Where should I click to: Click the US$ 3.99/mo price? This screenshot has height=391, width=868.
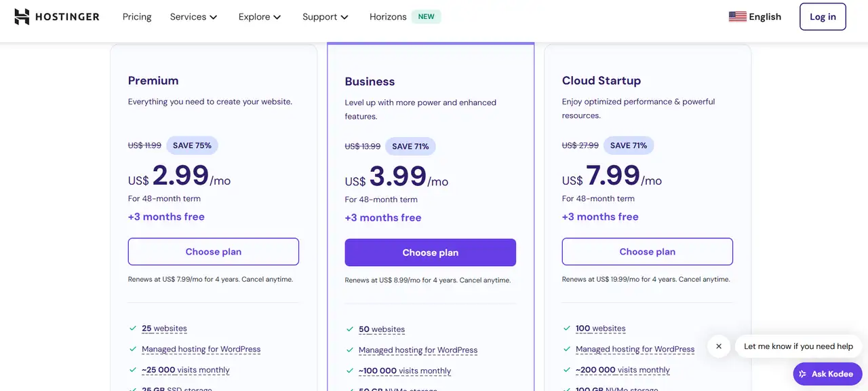(397, 176)
